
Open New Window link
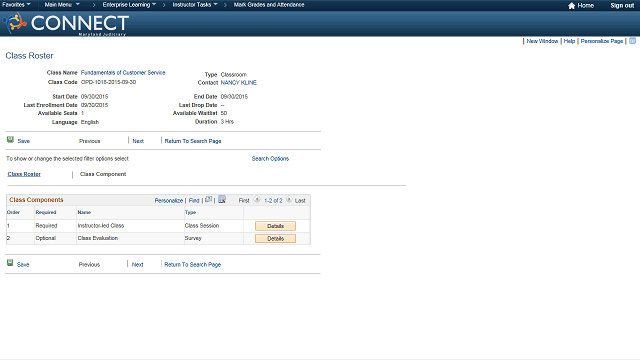coord(542,41)
